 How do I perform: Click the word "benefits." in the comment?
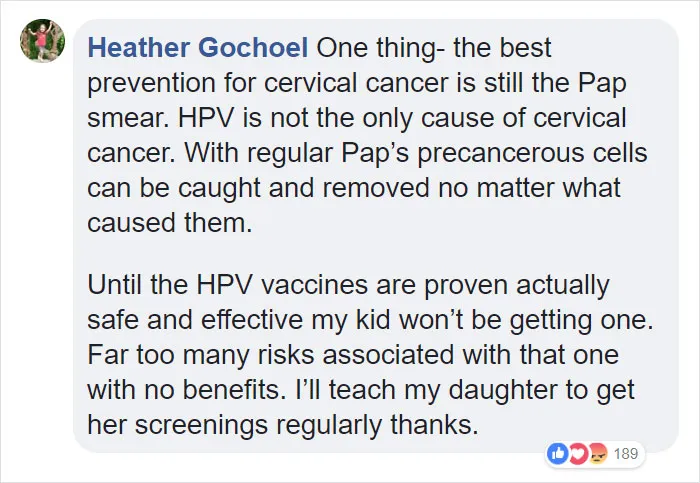pyautogui.click(x=235, y=390)
